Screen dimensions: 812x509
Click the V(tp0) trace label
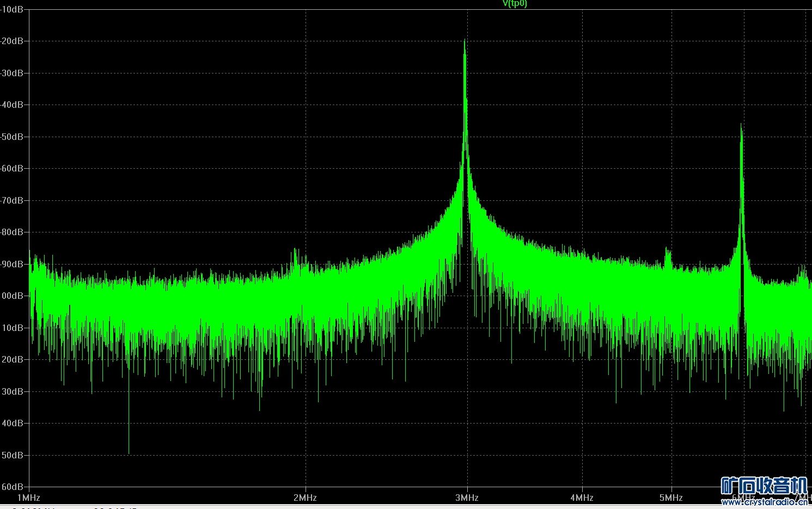coord(515,4)
